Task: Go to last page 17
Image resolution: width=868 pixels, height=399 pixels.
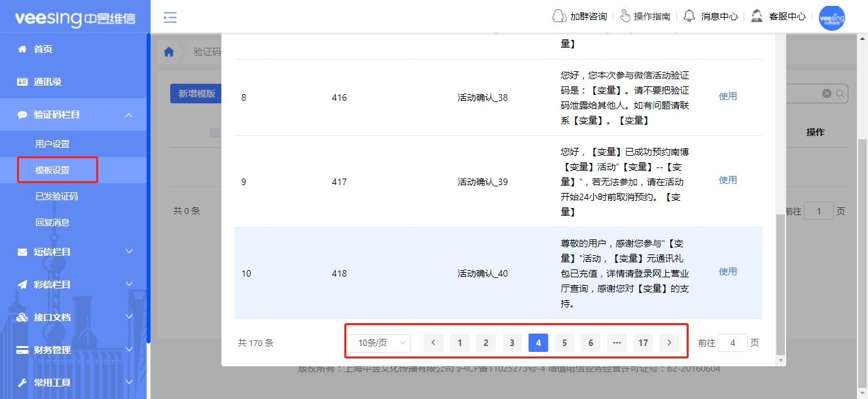Action: 643,343
